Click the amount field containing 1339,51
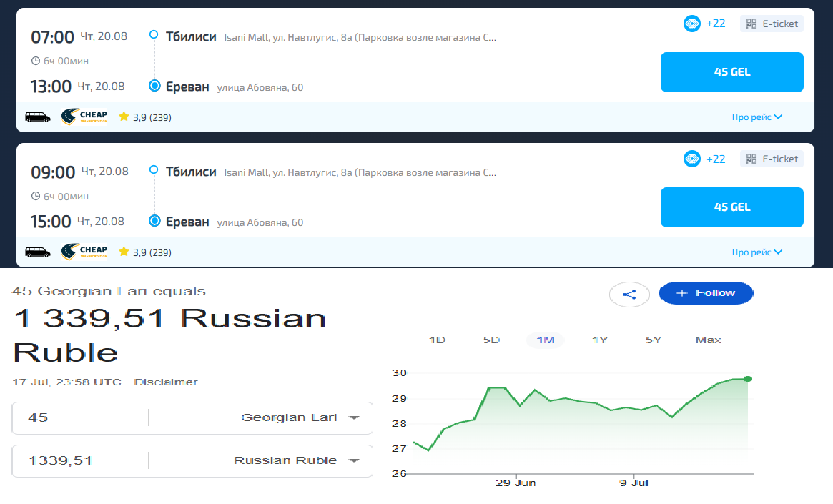The width and height of the screenshot is (833, 504). click(79, 460)
